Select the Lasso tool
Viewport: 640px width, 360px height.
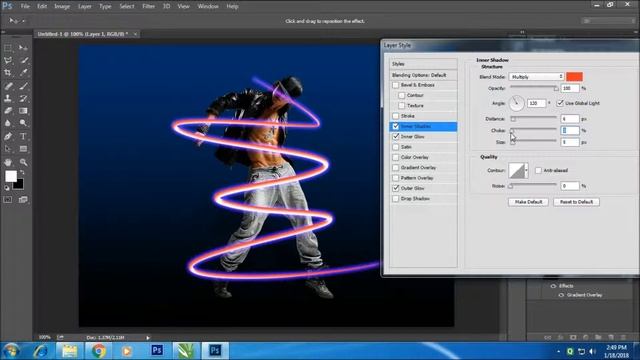(8, 60)
